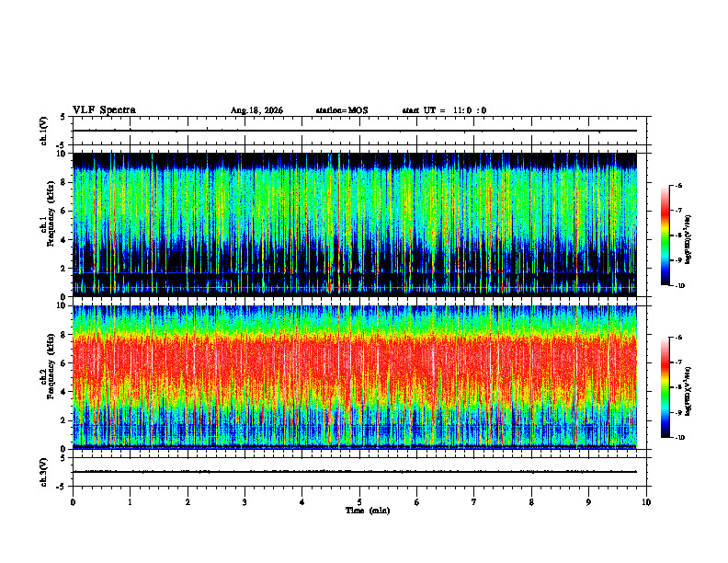Select the date text "Aug.18, 2026"
The width and height of the screenshot is (728, 563).
click(256, 110)
